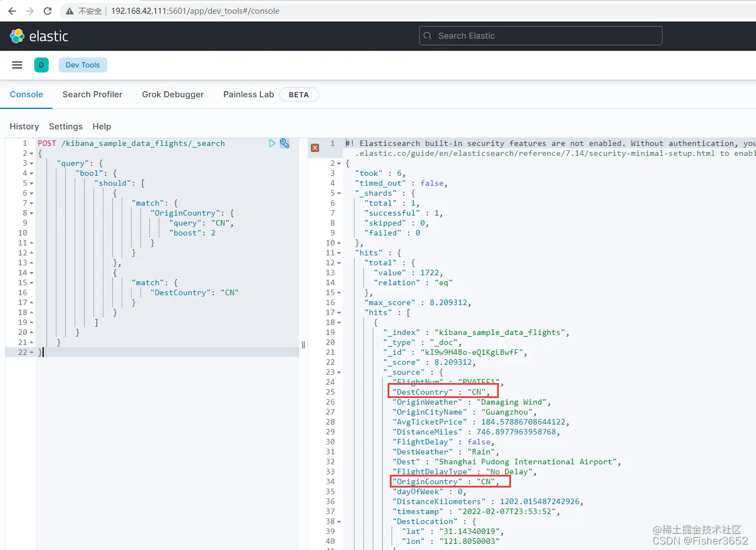
Task: Click the Dev Tools breadcrumb
Action: [83, 65]
